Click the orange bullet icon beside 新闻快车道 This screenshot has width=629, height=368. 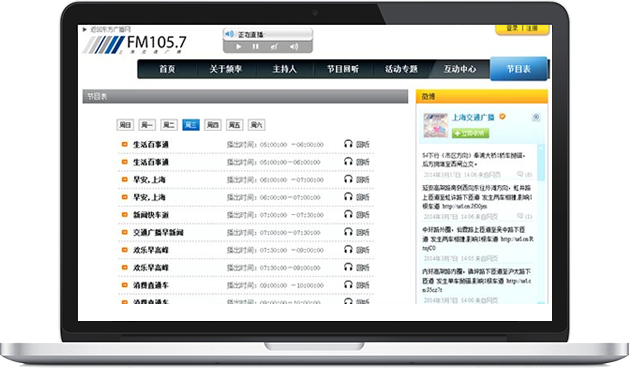pyautogui.click(x=124, y=215)
